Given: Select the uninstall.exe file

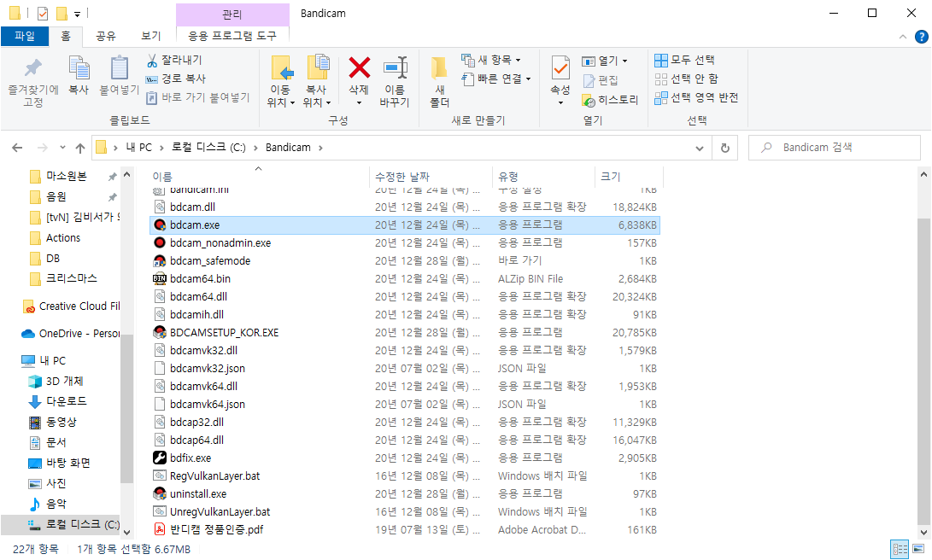Looking at the screenshot, I should coord(405,493).
